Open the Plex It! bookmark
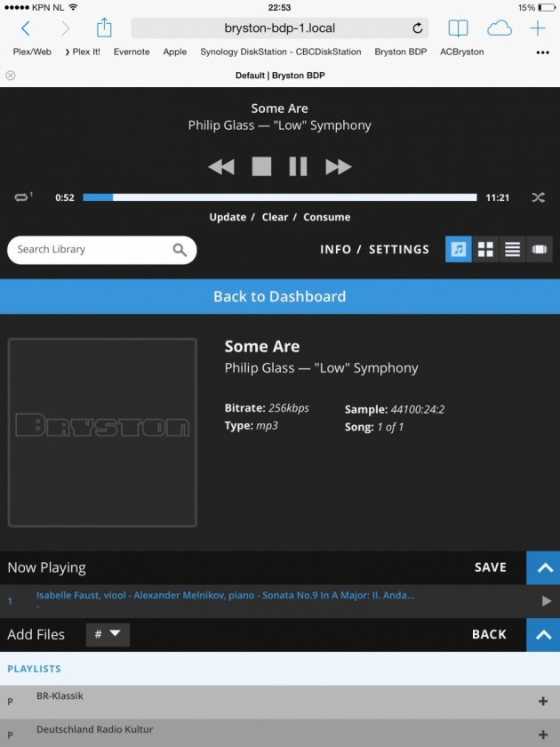This screenshot has height=747, width=560. [x=83, y=52]
